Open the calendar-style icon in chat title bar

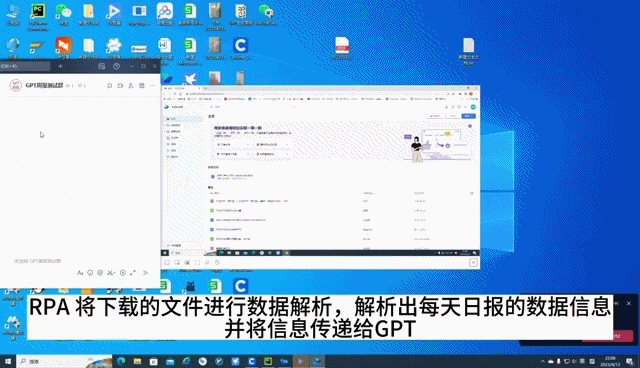pyautogui.click(x=102, y=66)
